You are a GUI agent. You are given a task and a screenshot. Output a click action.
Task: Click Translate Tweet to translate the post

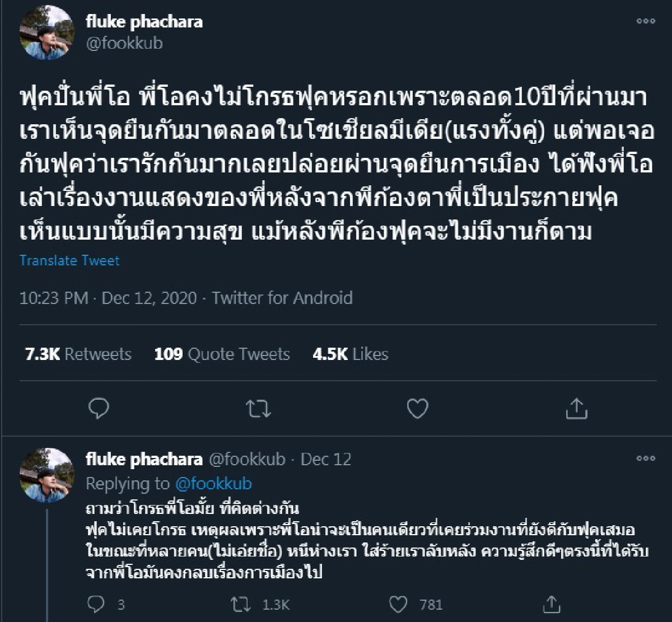pos(69,260)
